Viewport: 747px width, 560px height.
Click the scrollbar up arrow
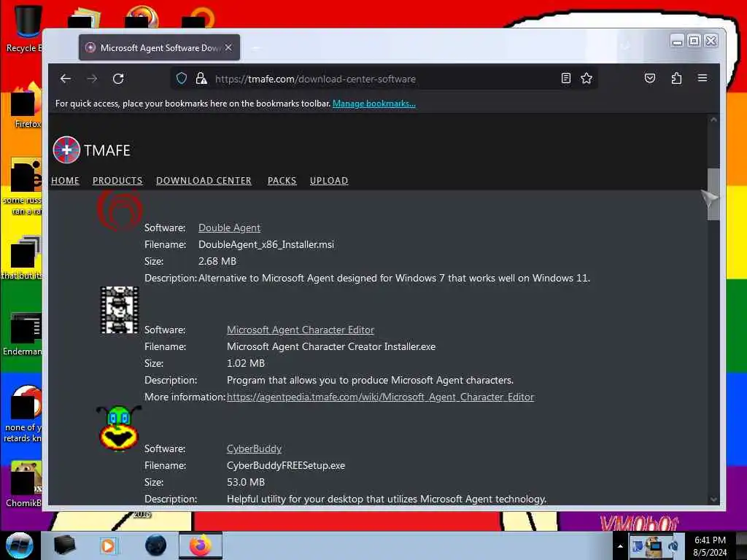click(713, 120)
